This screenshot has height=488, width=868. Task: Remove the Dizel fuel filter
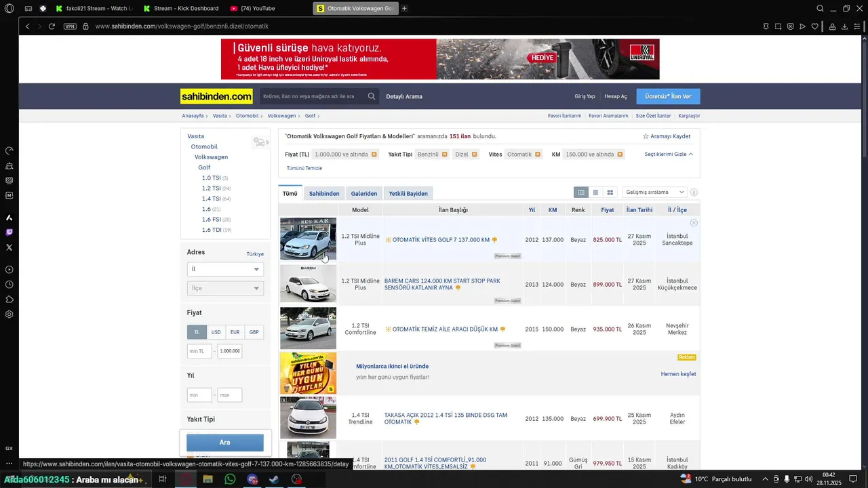475,155
